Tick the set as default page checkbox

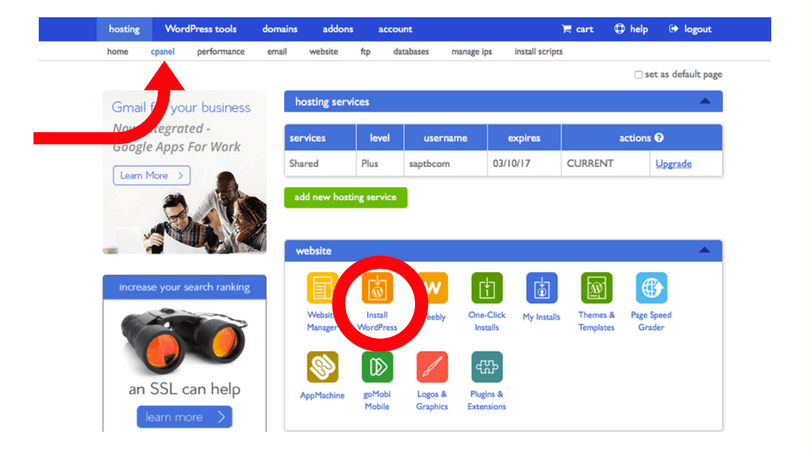638,74
